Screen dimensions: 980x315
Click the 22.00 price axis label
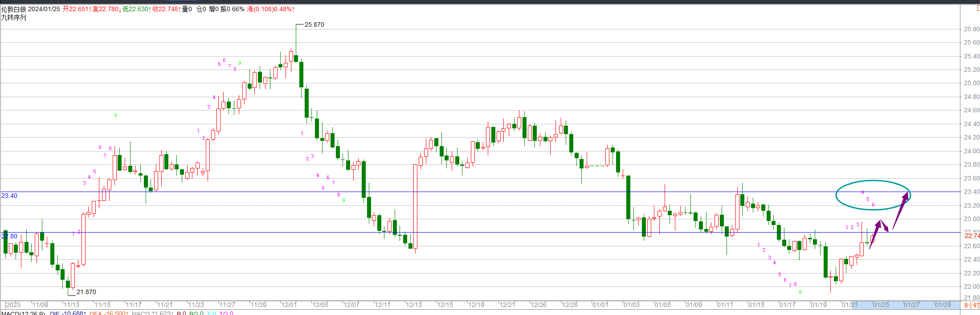972,286
